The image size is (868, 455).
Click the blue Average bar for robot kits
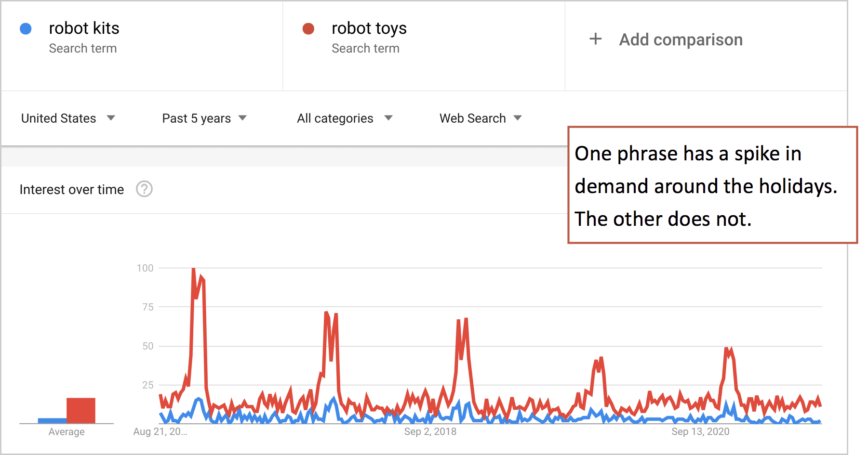coord(52,421)
